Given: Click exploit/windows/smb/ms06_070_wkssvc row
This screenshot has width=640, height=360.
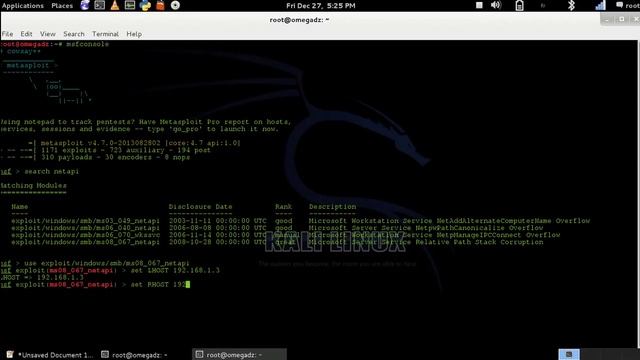Looking at the screenshot, I should 286,235.
